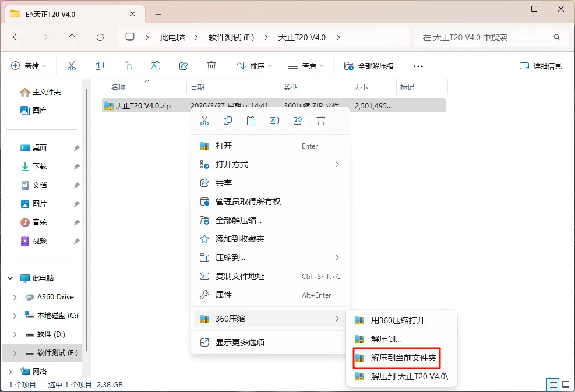Viewport: 575px width, 392px height.
Task: Refresh the current folder
Action: click(100, 37)
